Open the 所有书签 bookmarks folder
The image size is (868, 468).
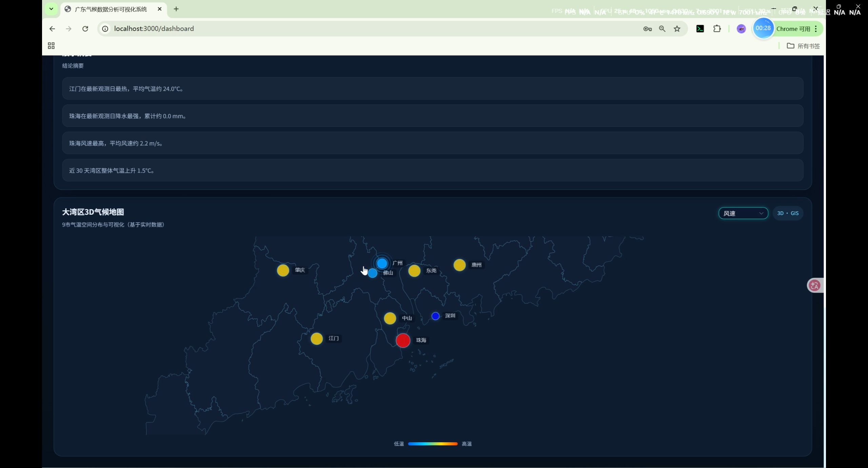coord(803,46)
